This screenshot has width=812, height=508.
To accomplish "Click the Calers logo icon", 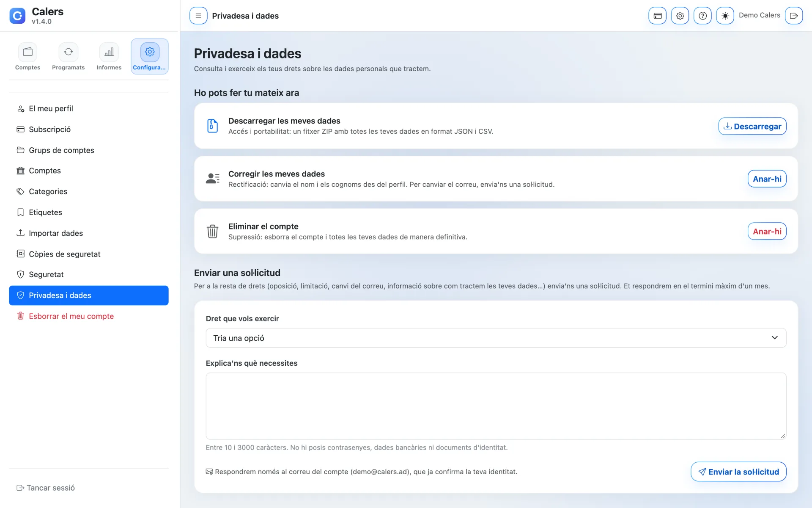I will [x=17, y=16].
